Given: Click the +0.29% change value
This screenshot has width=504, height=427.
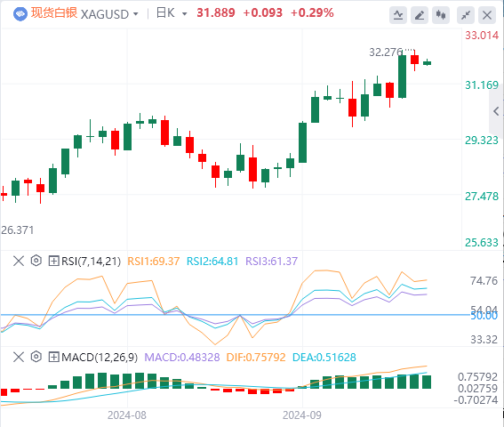Looking at the screenshot, I should (x=312, y=12).
